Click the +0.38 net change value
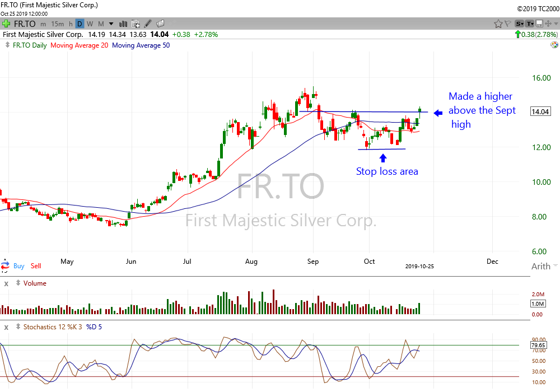The width and height of the screenshot is (560, 392). pyautogui.click(x=181, y=34)
